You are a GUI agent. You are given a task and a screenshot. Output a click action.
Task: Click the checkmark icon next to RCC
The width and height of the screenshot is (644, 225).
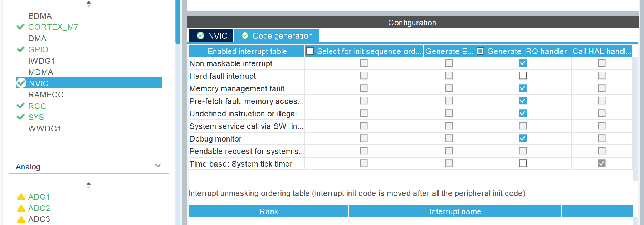[x=21, y=106]
